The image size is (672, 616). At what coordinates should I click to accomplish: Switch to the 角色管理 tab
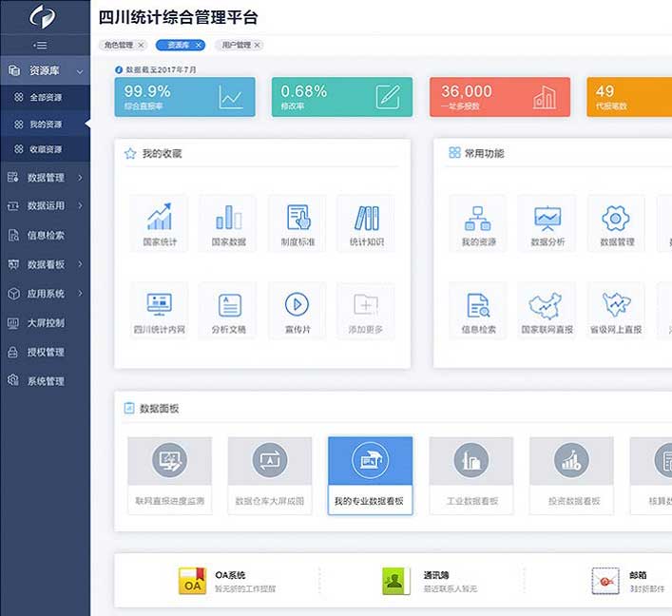pos(119,45)
